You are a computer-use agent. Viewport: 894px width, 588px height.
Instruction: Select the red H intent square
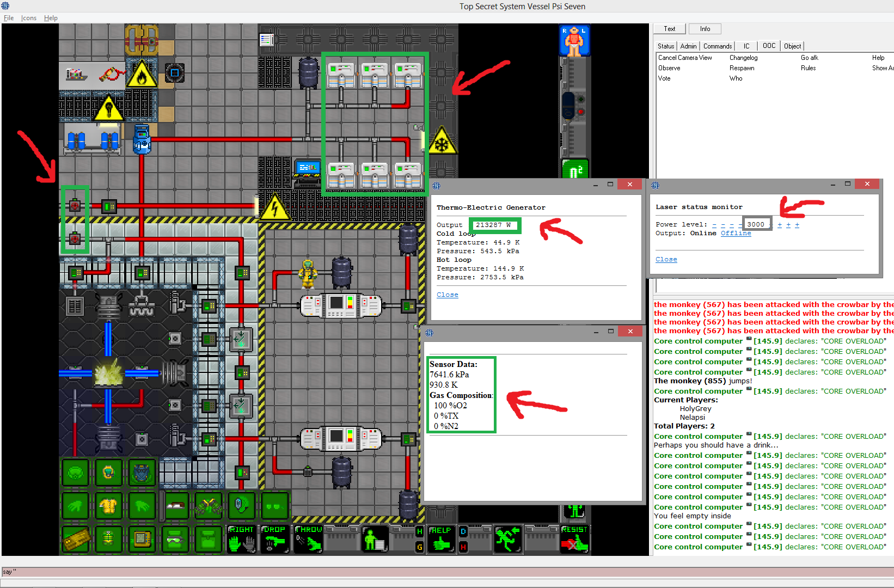click(x=463, y=547)
